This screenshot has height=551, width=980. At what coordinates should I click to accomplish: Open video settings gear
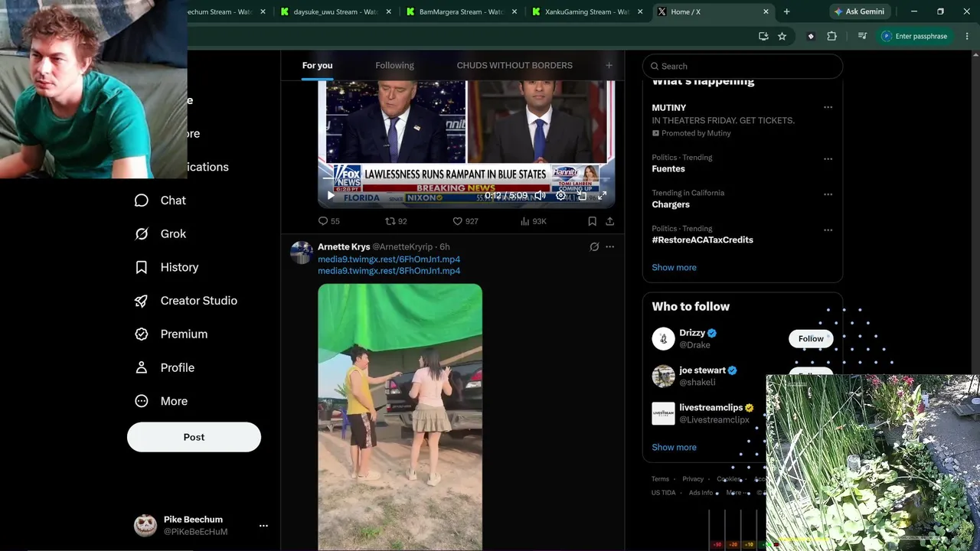[x=560, y=196]
